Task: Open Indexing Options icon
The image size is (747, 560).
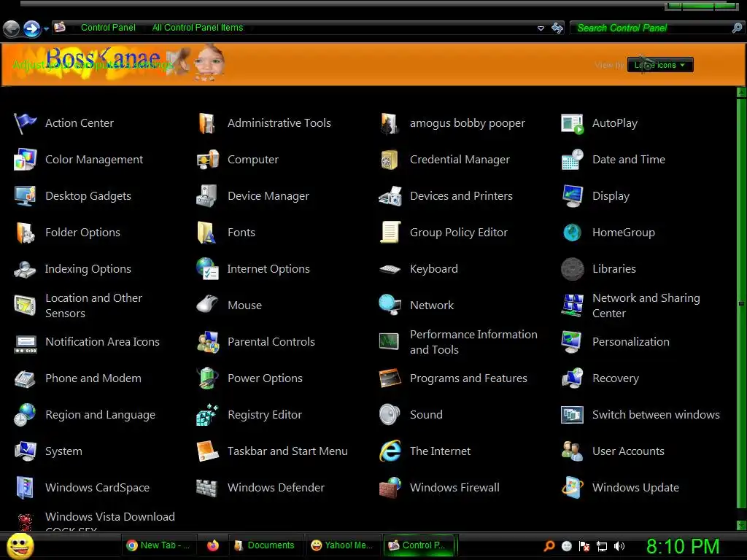Action: [24, 269]
